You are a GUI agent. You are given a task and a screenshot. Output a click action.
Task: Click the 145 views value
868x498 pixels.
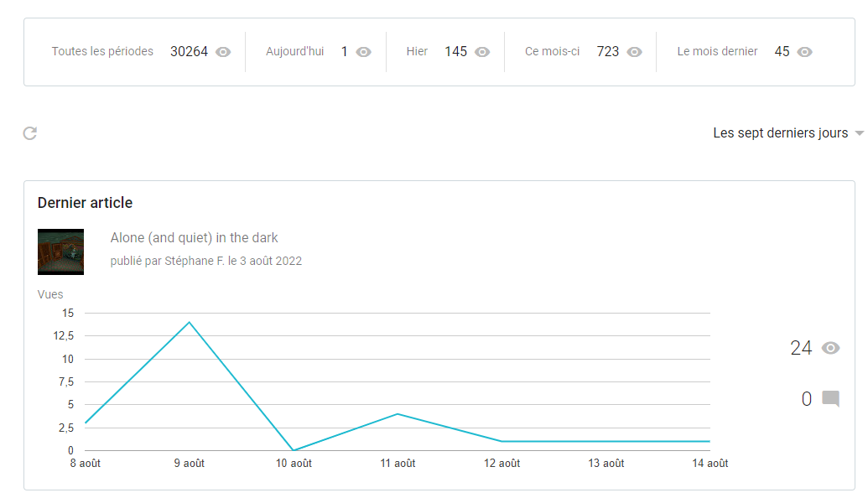pyautogui.click(x=455, y=51)
